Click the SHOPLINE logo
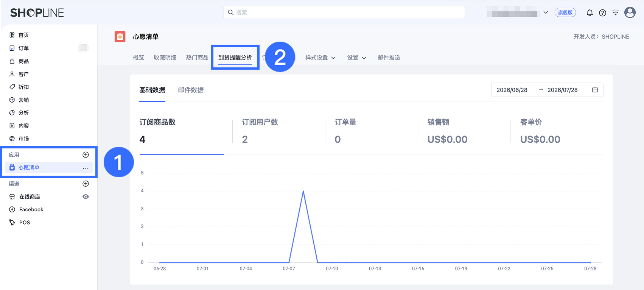 click(37, 12)
